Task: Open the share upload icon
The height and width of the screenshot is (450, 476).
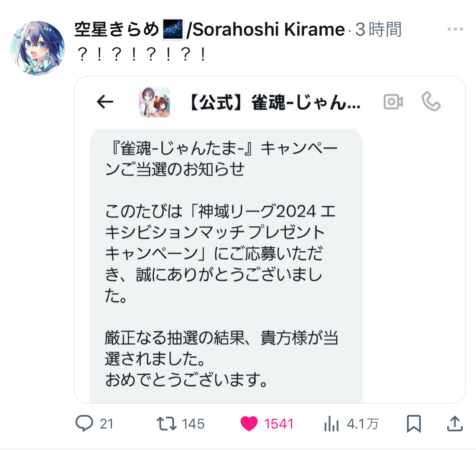Action: tap(455, 424)
